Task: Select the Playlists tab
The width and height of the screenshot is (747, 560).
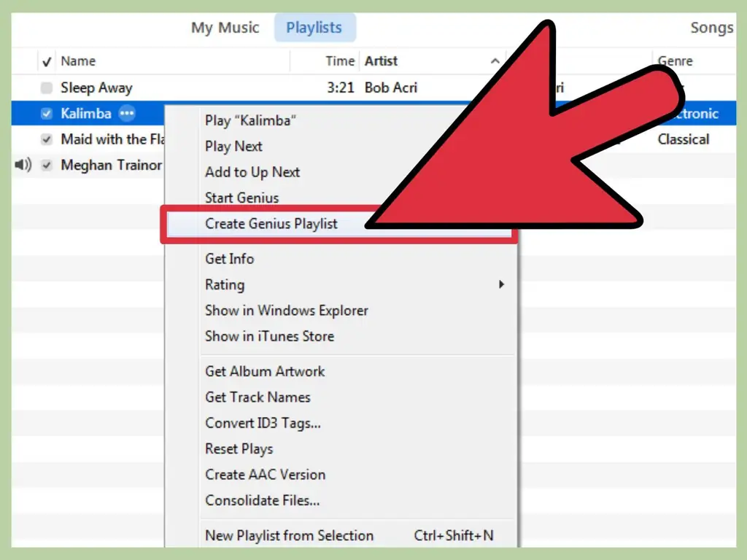Action: [x=314, y=28]
